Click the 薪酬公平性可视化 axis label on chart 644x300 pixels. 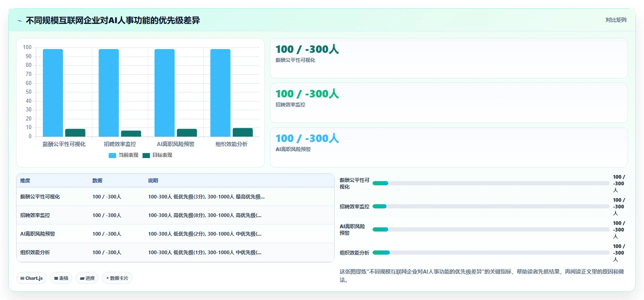pyautogui.click(x=64, y=144)
